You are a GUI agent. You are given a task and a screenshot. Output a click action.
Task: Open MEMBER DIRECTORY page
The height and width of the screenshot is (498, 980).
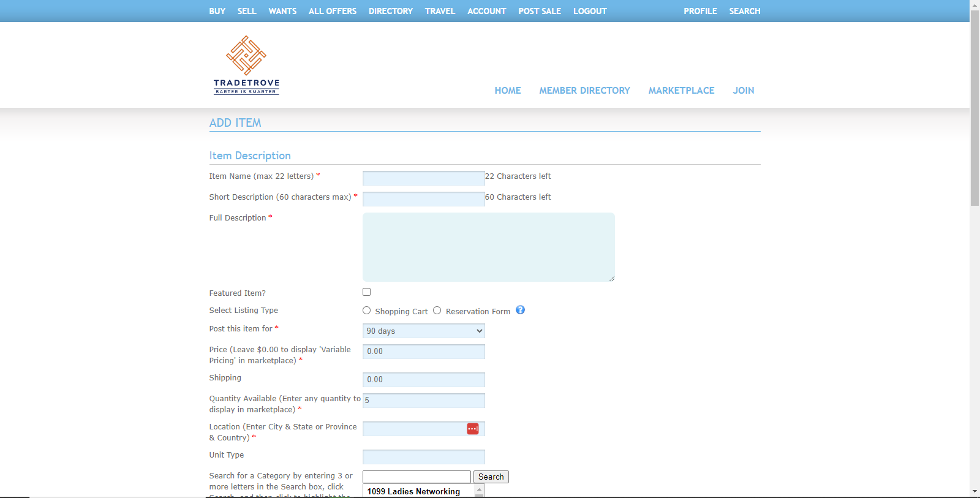point(584,91)
